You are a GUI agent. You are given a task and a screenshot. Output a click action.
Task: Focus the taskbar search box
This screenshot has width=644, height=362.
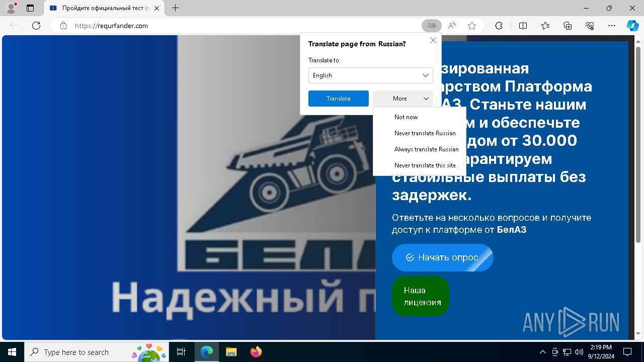pos(96,352)
